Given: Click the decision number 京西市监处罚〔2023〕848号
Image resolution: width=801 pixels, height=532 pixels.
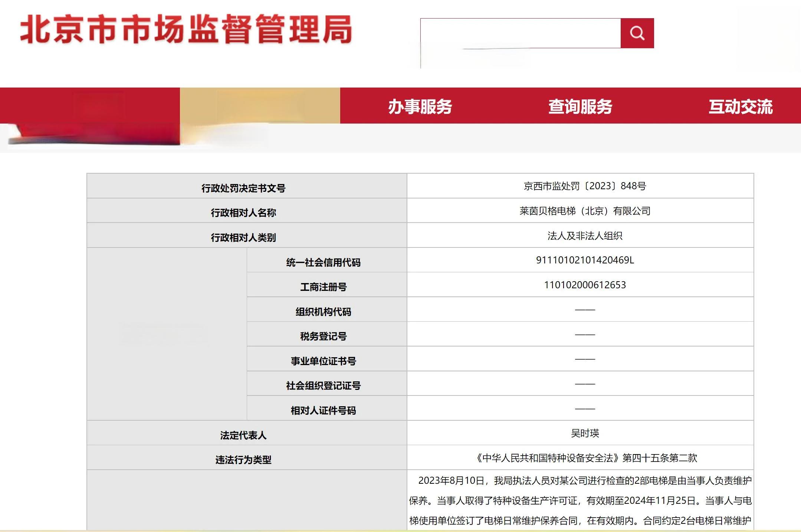Looking at the screenshot, I should pos(585,186).
